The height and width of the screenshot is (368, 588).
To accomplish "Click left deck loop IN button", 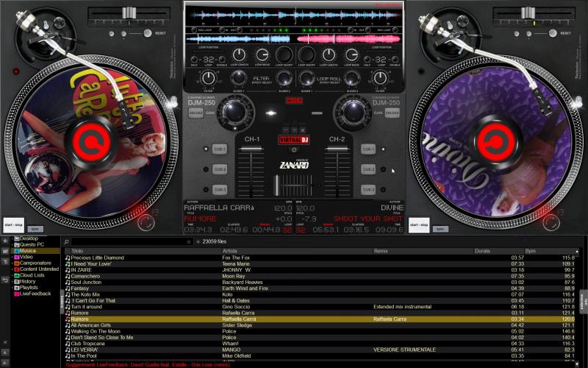I will pos(222,30).
